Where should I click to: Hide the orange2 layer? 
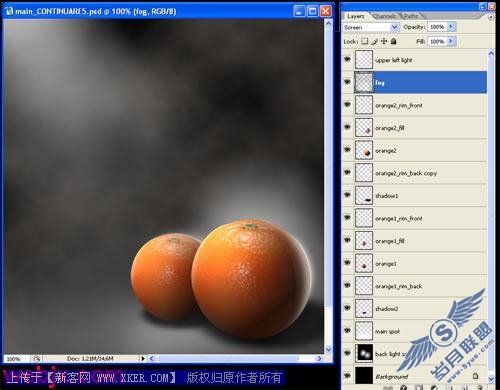pyautogui.click(x=347, y=150)
